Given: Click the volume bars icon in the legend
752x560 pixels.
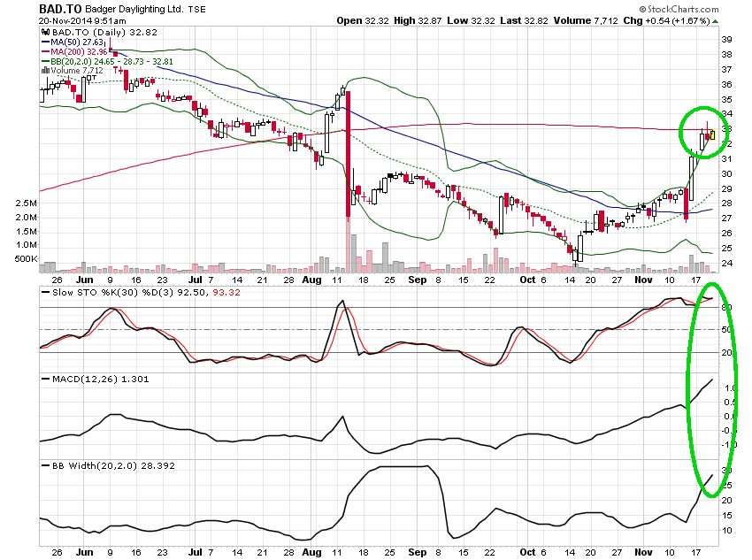Looking at the screenshot, I should click(45, 71).
